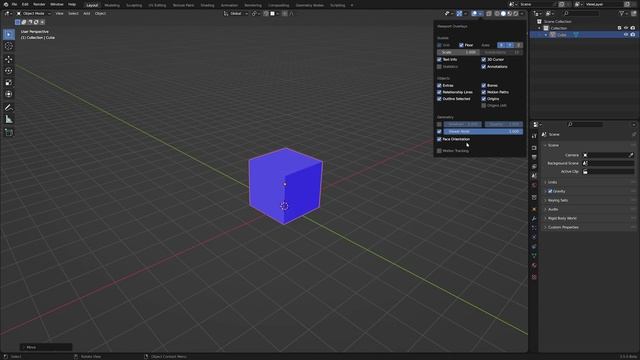Open the Texture properties tab
The image size is (640, 360).
pyautogui.click(x=534, y=277)
